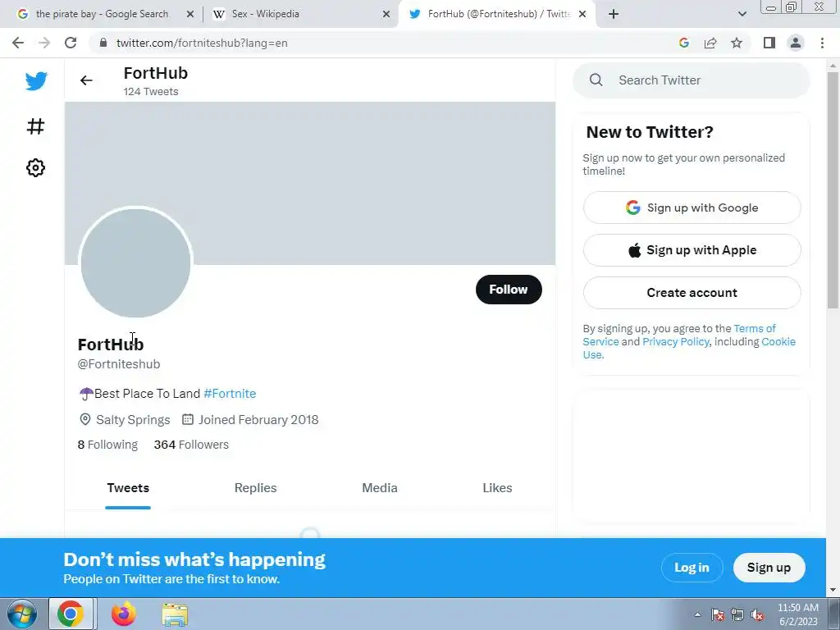Open the Settings gear icon in sidebar
840x630 pixels.
[35, 168]
